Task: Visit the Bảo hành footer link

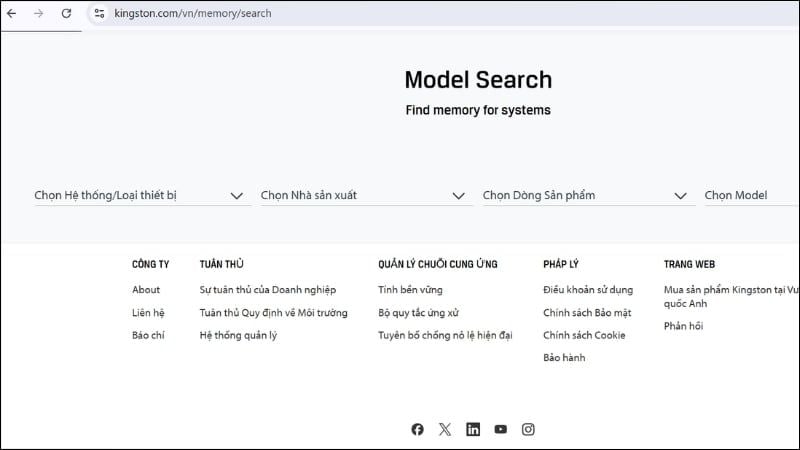Action: point(564,358)
